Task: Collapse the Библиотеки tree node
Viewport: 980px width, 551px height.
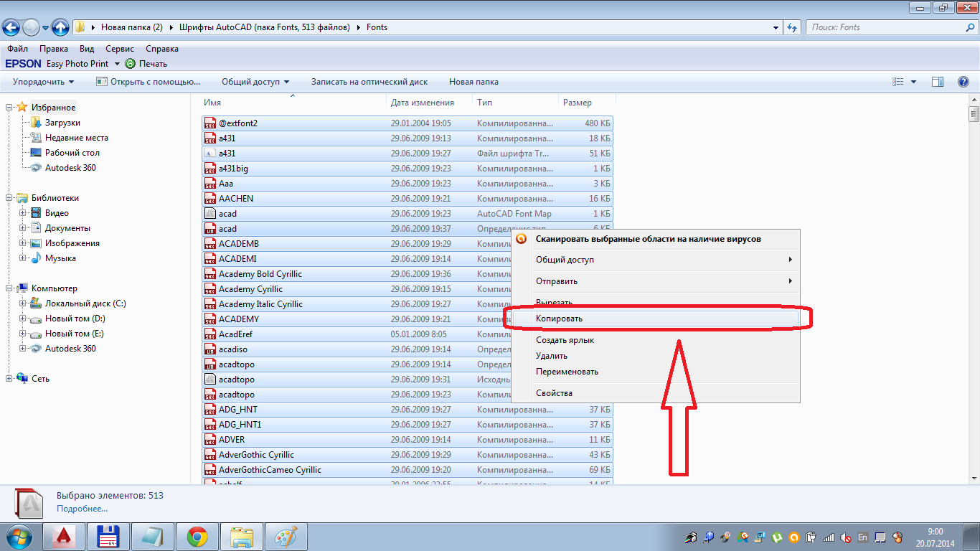Action: [x=9, y=198]
